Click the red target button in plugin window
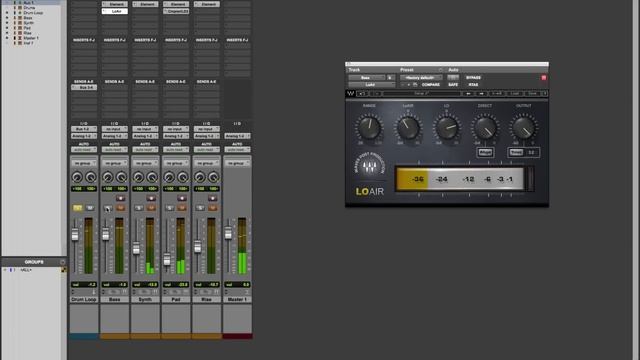 click(544, 78)
